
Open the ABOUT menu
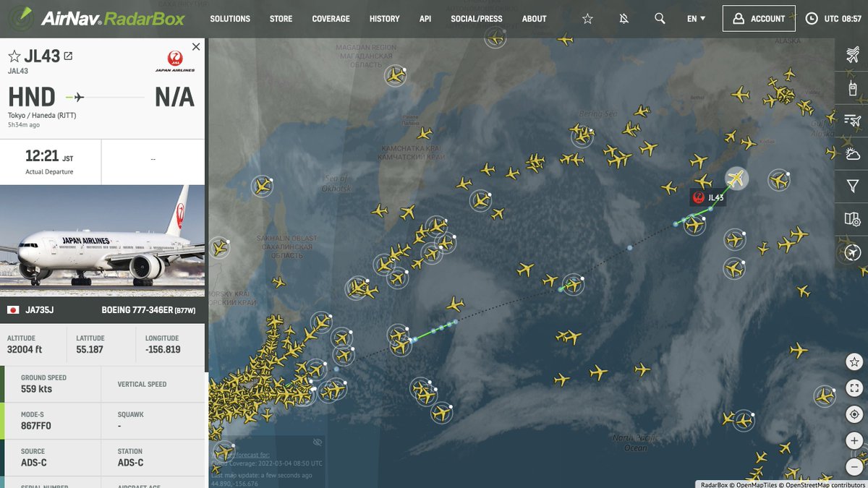click(x=535, y=19)
